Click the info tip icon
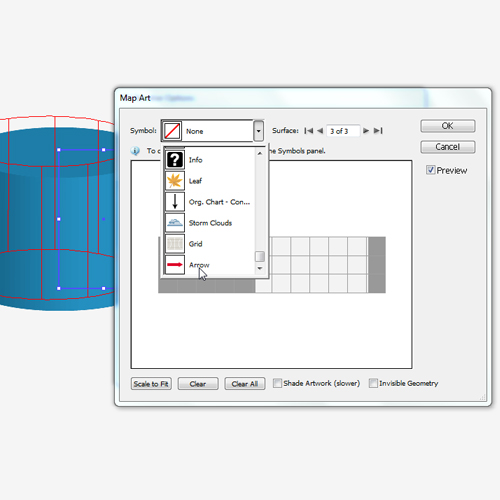Viewport: 500px width, 500px height. pyautogui.click(x=135, y=151)
